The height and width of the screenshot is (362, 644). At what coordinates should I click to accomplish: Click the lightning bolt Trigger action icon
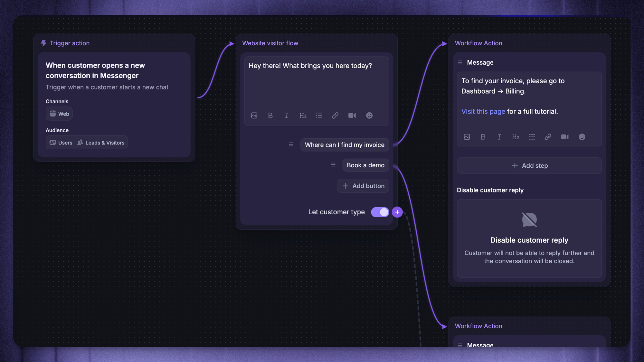coord(43,43)
